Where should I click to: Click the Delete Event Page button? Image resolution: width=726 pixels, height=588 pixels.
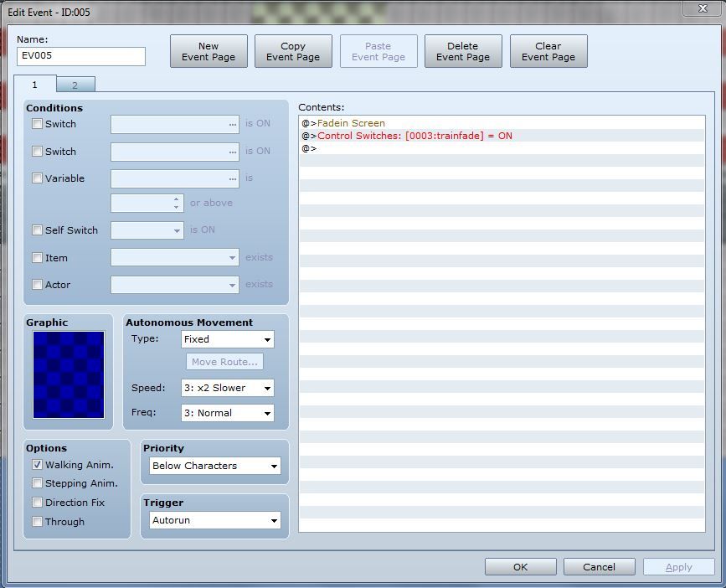coord(463,52)
